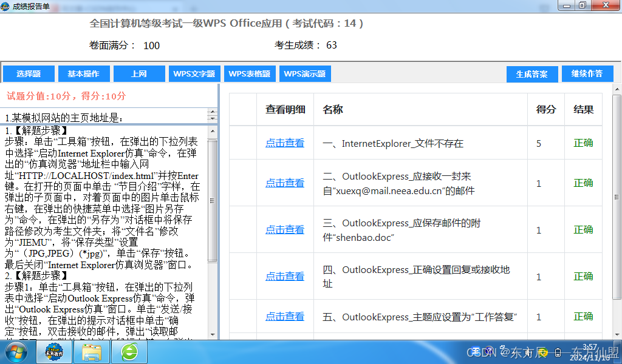Click the 考生成绩 63 score text
This screenshot has height=364, width=622.
pos(306,45)
